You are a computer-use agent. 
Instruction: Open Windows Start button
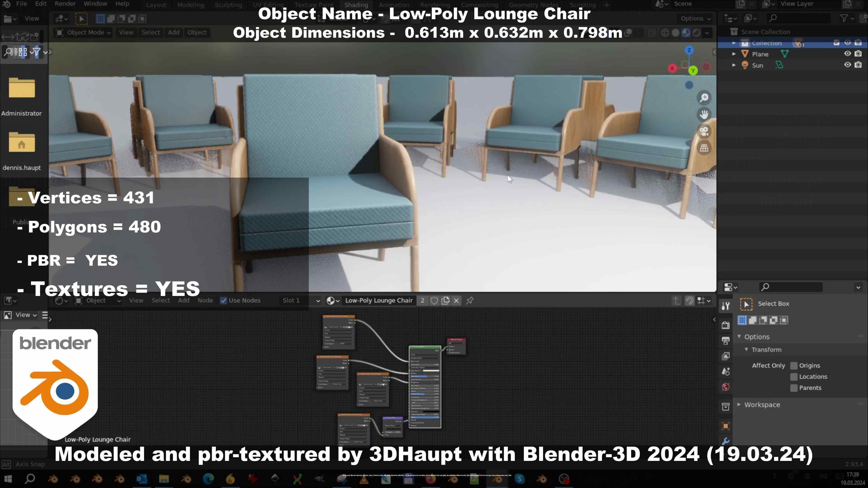(x=8, y=479)
